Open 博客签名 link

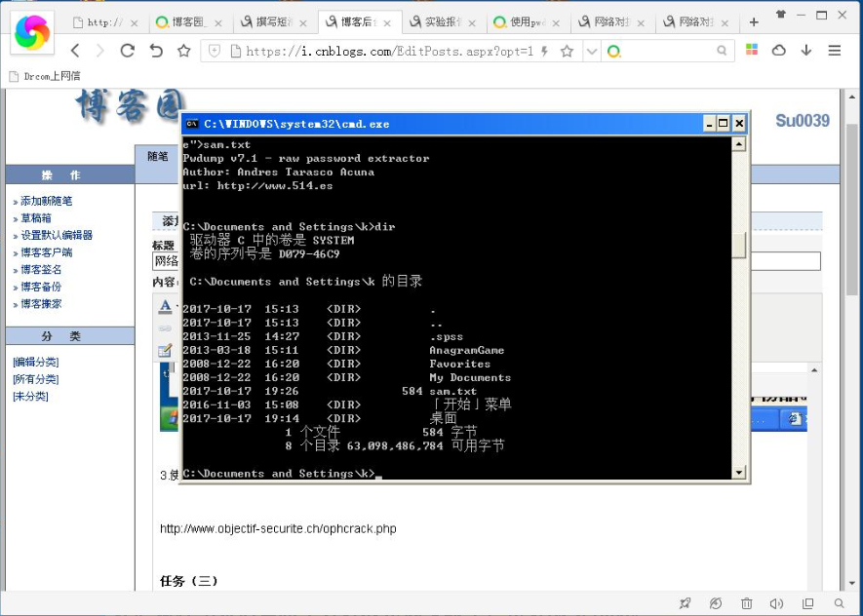pos(41,269)
